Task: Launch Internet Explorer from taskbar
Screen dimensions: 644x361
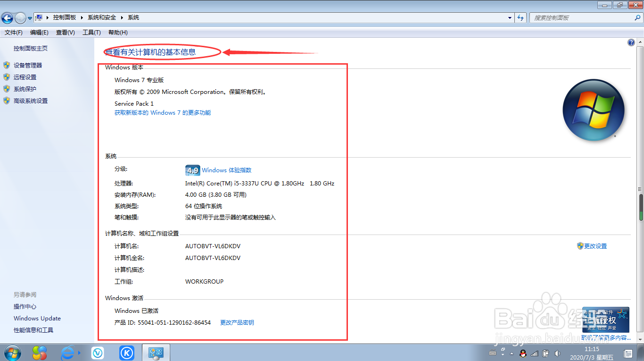Action: pyautogui.click(x=68, y=353)
